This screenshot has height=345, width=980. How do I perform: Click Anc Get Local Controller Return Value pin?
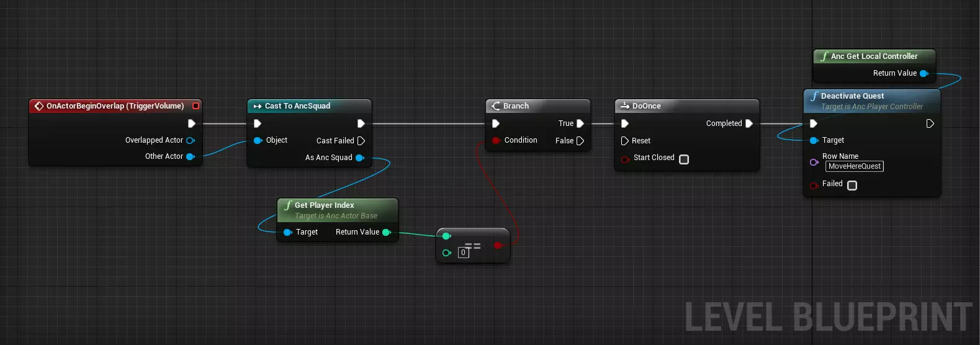coord(924,73)
